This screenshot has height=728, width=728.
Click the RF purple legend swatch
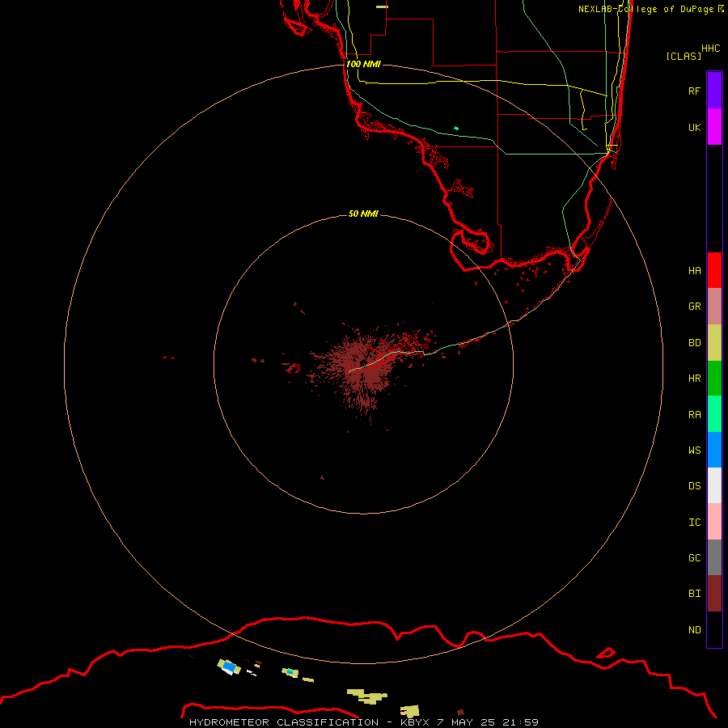click(x=714, y=91)
